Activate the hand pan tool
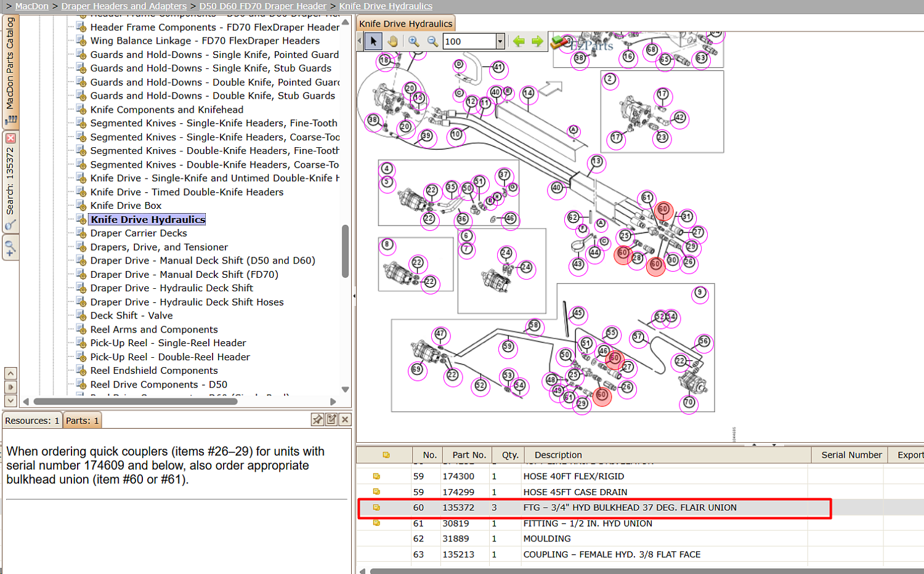This screenshot has height=574, width=924. click(x=392, y=41)
